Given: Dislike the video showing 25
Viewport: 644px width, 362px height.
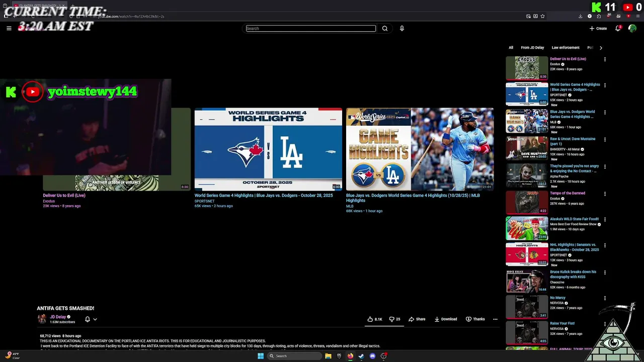Looking at the screenshot, I should click(395, 319).
